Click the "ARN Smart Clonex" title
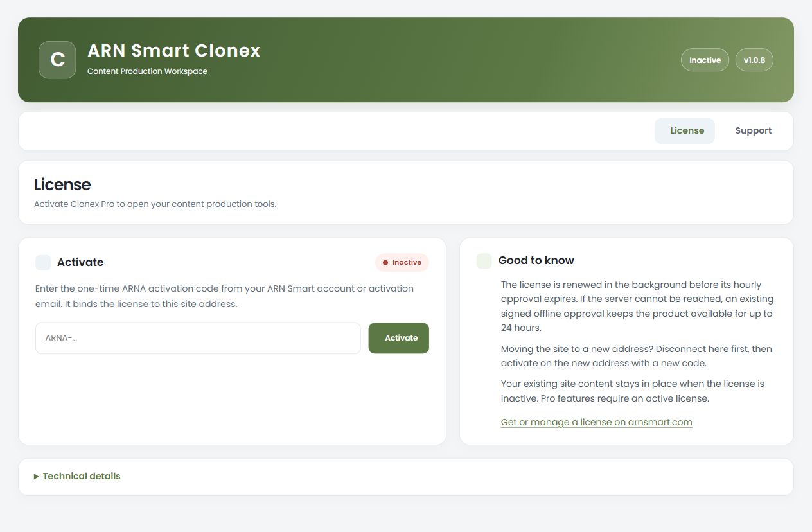 [174, 51]
